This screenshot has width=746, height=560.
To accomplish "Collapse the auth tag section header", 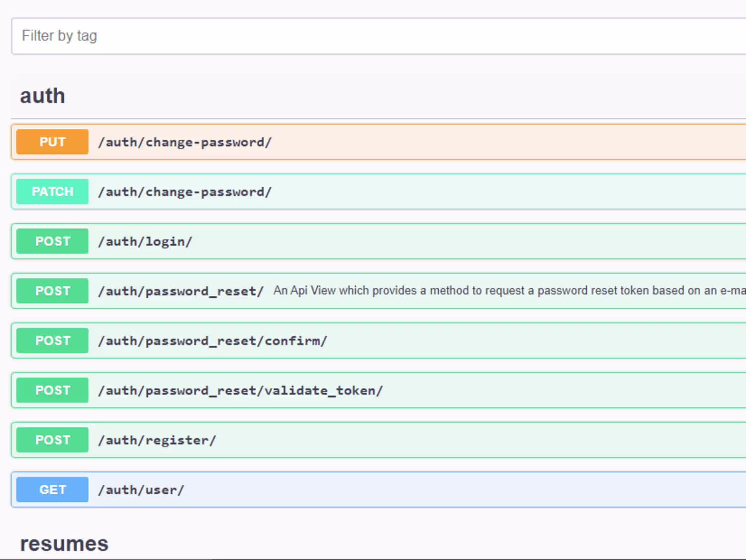I will [43, 96].
